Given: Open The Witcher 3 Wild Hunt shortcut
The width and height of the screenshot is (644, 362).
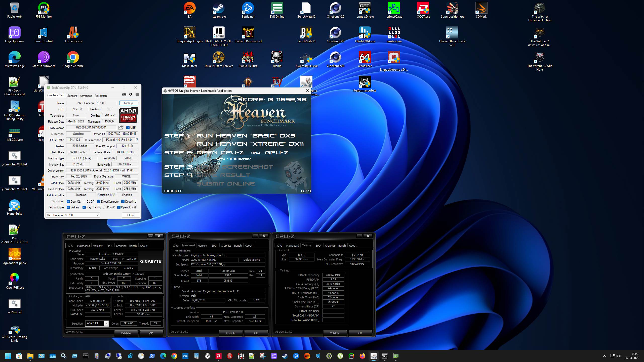Looking at the screenshot, I should [x=540, y=61].
